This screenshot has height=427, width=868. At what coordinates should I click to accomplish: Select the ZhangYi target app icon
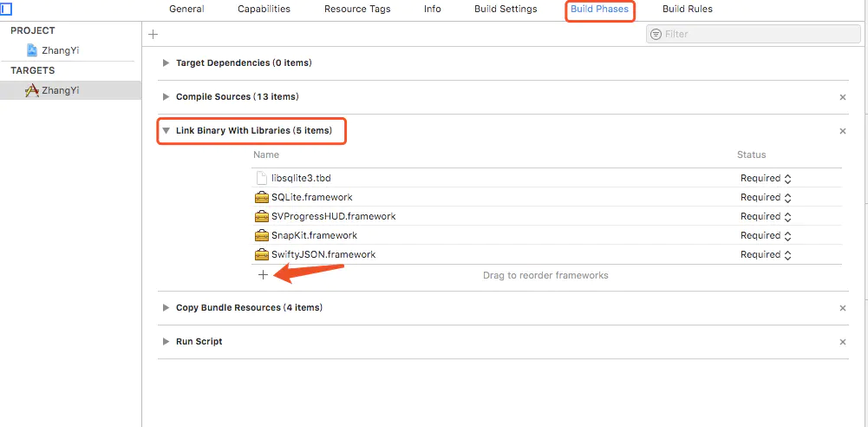tap(33, 90)
